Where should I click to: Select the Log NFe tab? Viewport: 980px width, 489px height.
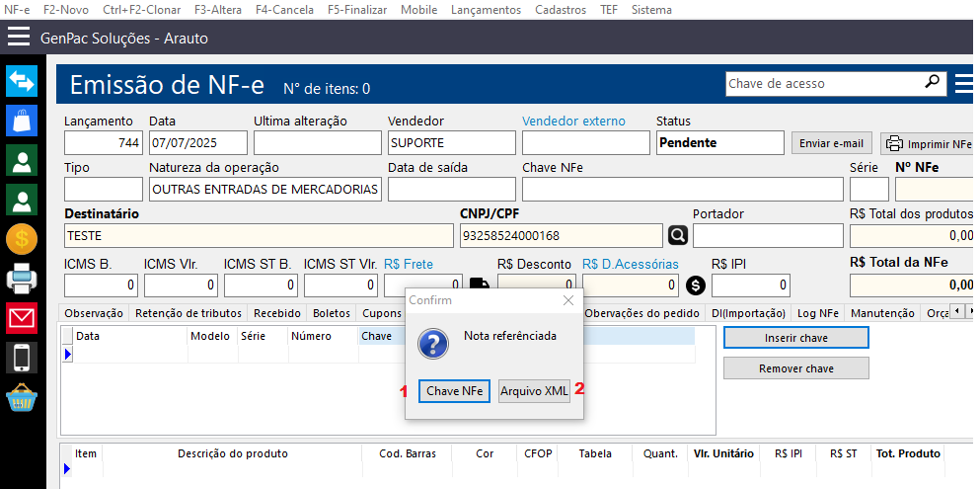pyautogui.click(x=818, y=313)
